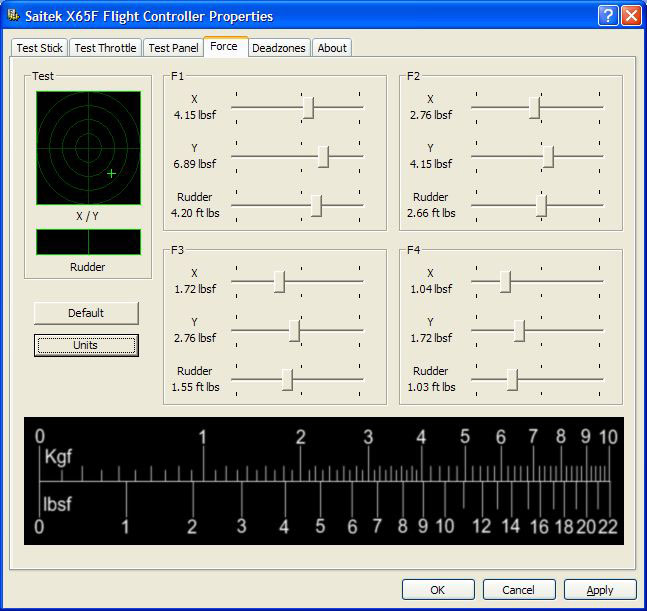
Task: Click the F4 X value 1.04 lbsf
Action: coord(431,289)
